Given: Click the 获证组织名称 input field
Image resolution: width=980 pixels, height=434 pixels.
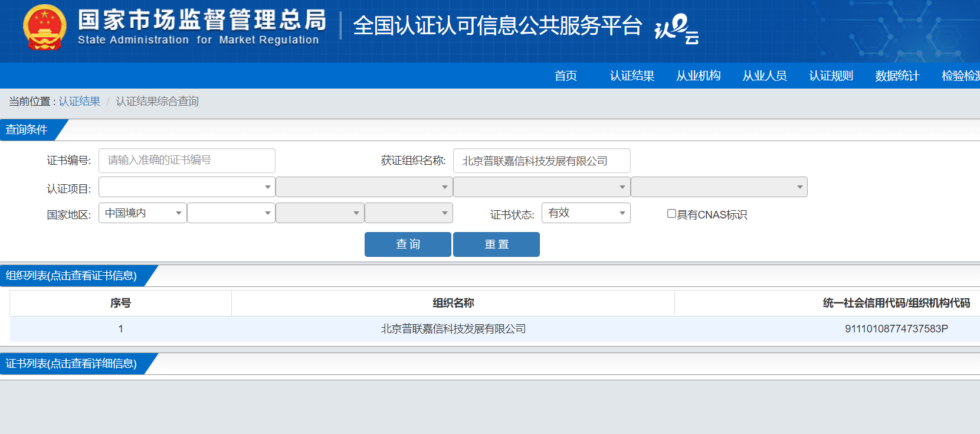Looking at the screenshot, I should coord(542,161).
